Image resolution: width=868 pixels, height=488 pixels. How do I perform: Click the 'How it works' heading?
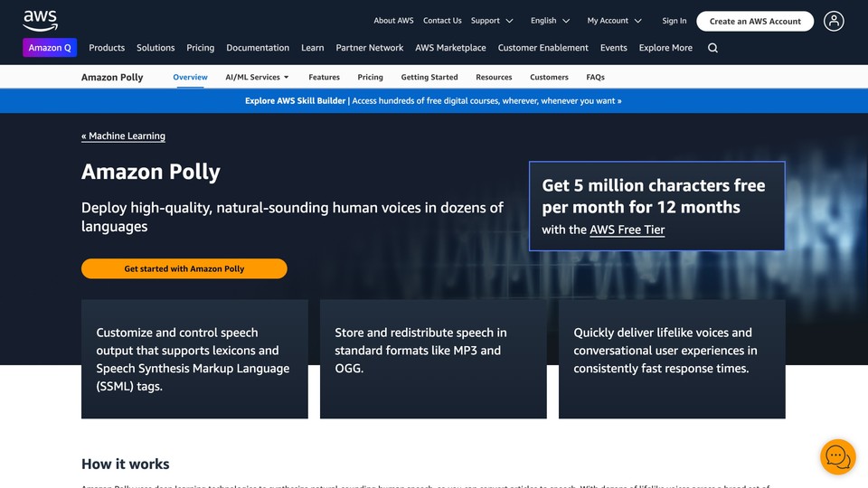point(125,464)
